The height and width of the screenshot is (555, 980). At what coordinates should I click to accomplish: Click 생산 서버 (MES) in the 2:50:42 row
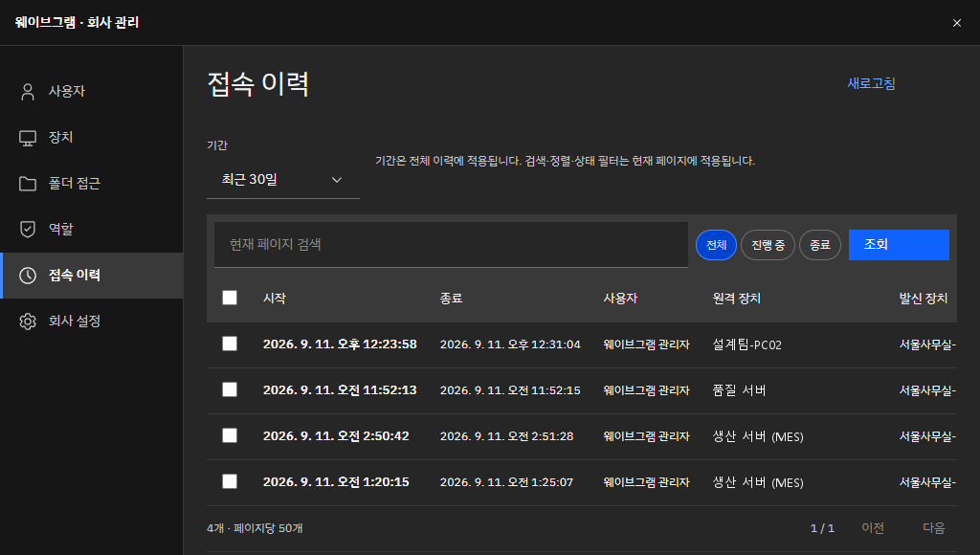758,436
